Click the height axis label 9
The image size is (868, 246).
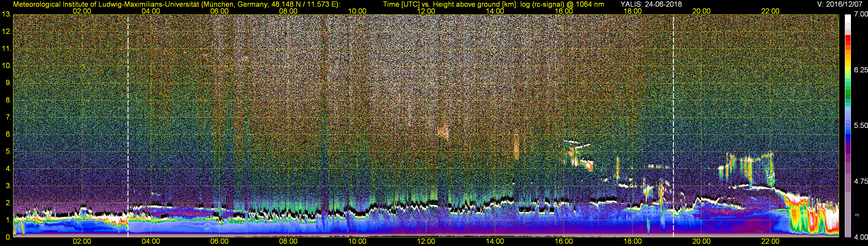pyautogui.click(x=8, y=83)
